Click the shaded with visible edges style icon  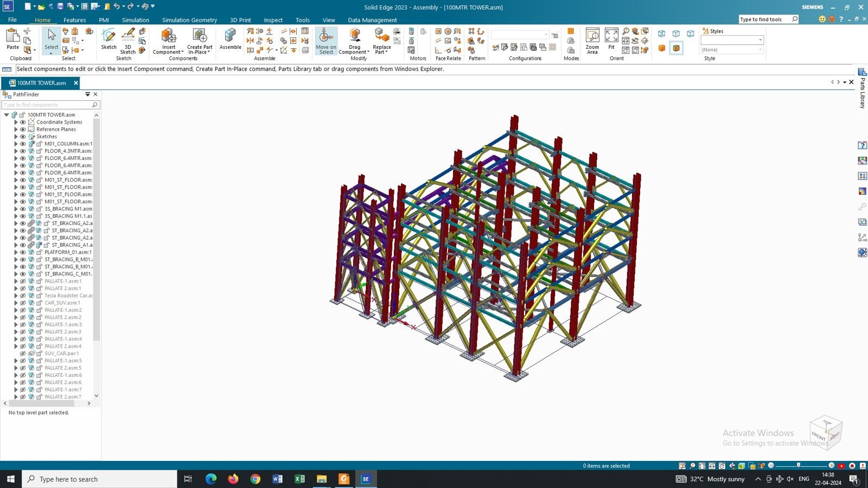pyautogui.click(x=676, y=48)
